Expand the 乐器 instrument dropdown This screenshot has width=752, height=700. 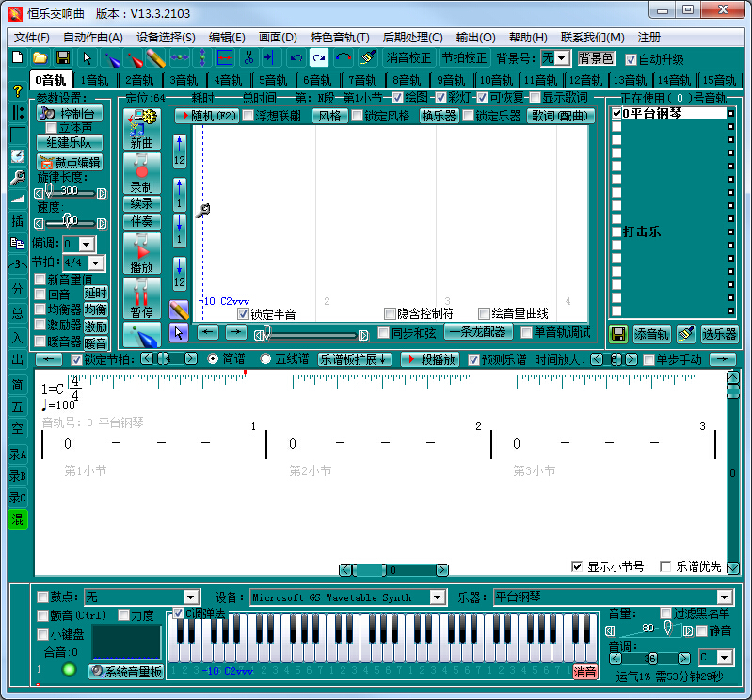coord(724,597)
